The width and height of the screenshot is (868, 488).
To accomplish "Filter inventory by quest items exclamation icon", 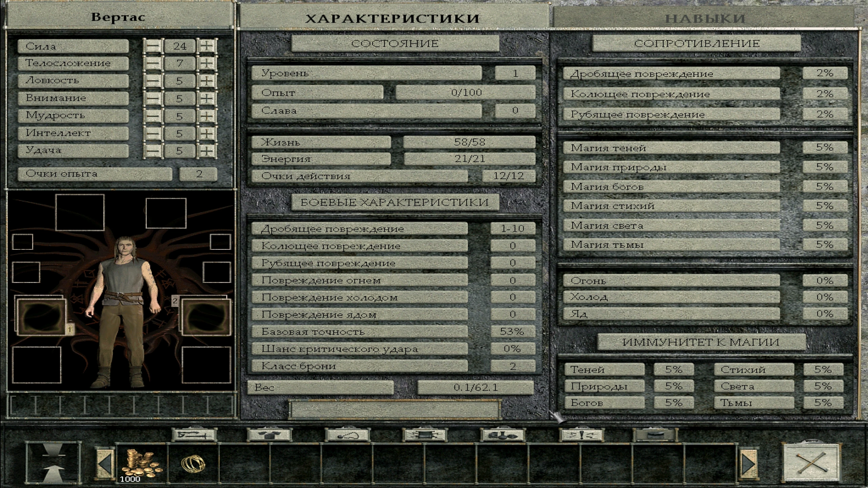I will point(581,435).
